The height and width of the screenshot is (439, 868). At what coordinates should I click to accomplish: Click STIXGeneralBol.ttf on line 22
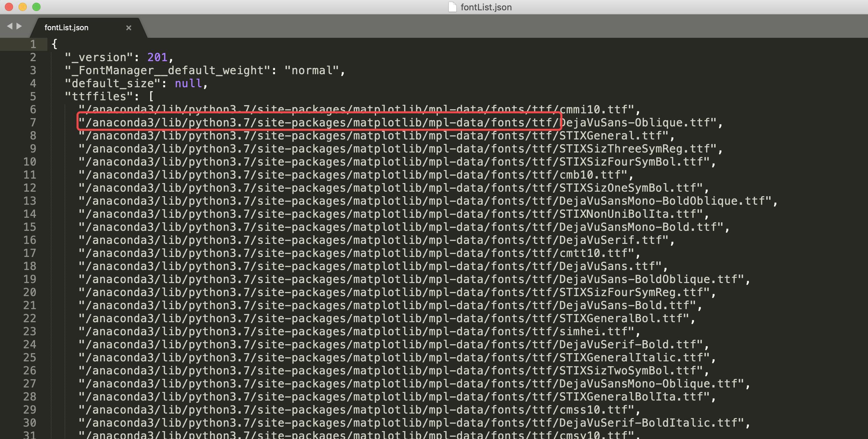coord(621,318)
